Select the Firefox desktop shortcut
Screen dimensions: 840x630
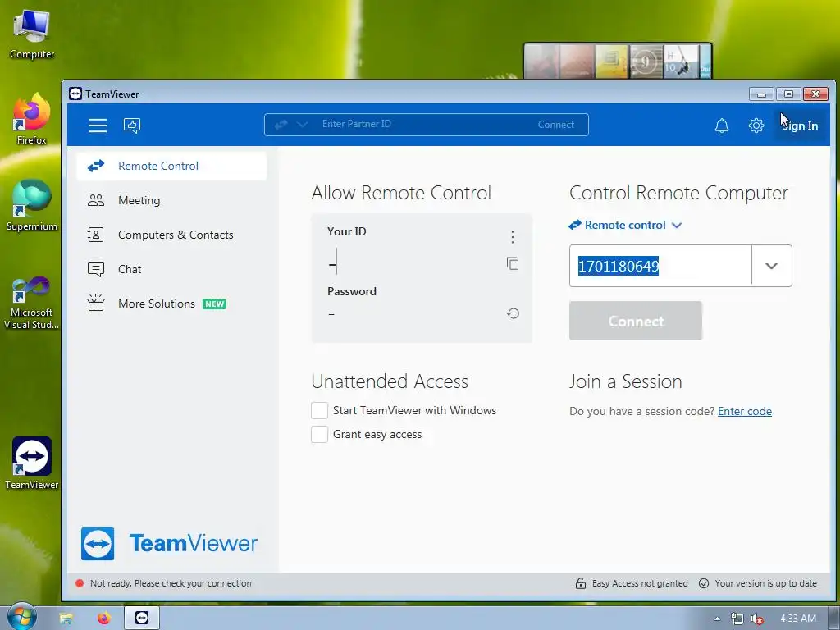pos(32,119)
